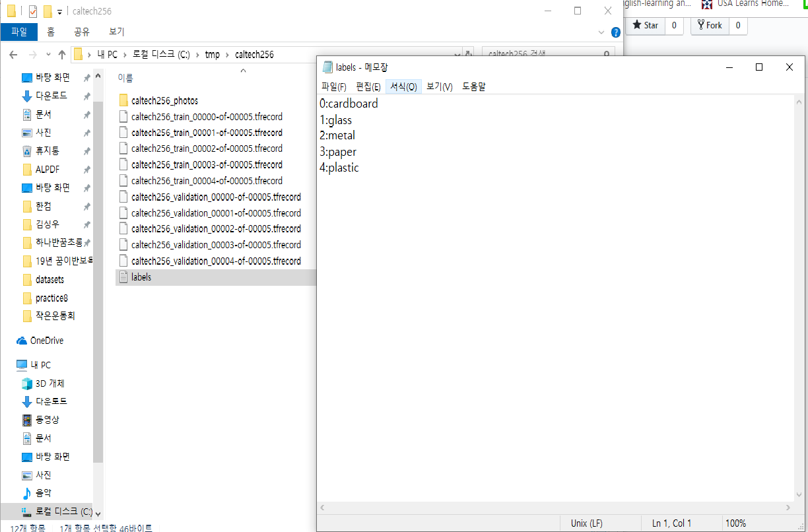Click the blue Help question-mark icon
Viewport: 808px width, 532px height.
615,32
